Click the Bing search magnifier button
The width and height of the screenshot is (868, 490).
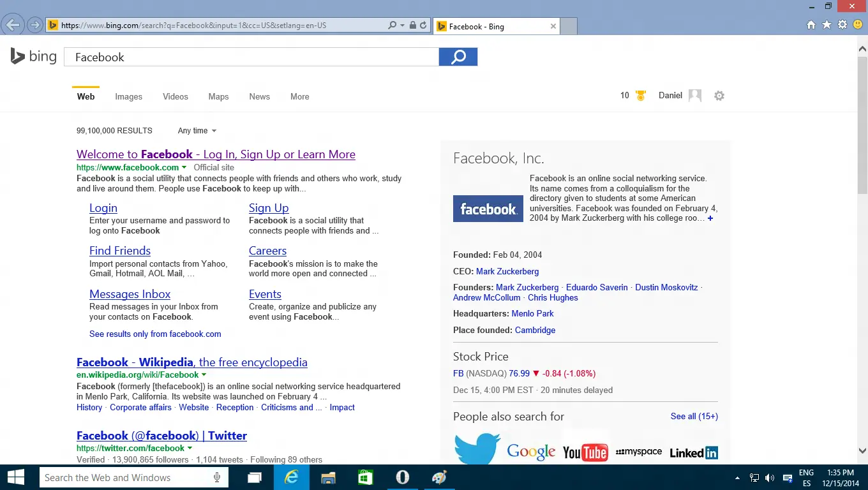coord(458,57)
